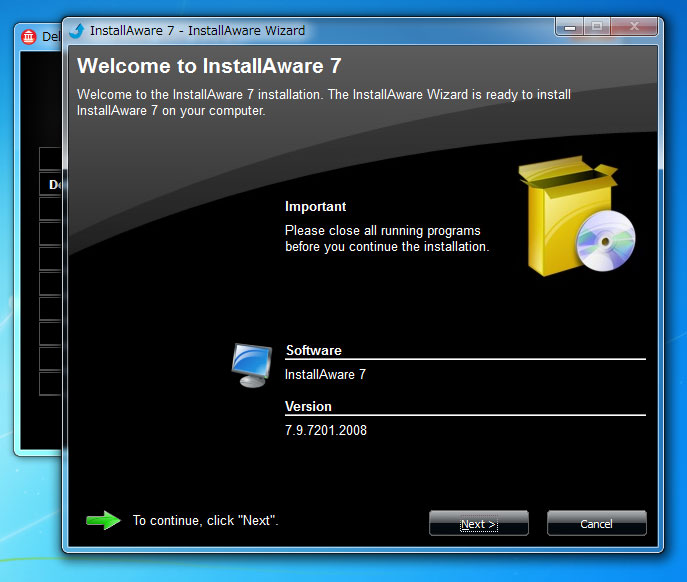Click the disabled maximize button

[x=597, y=27]
